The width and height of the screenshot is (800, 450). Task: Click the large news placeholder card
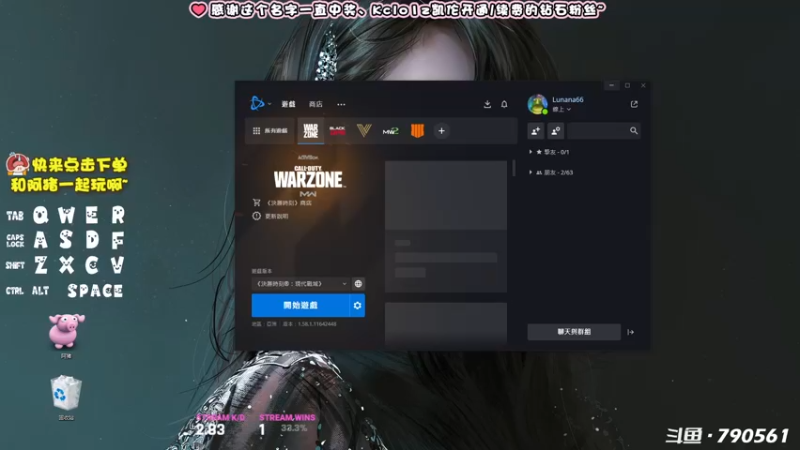[x=446, y=227]
